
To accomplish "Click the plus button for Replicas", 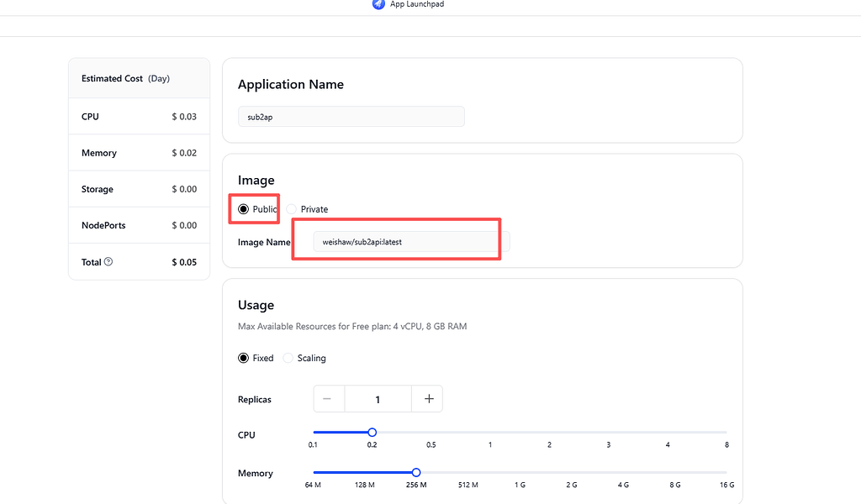I will click(x=429, y=399).
